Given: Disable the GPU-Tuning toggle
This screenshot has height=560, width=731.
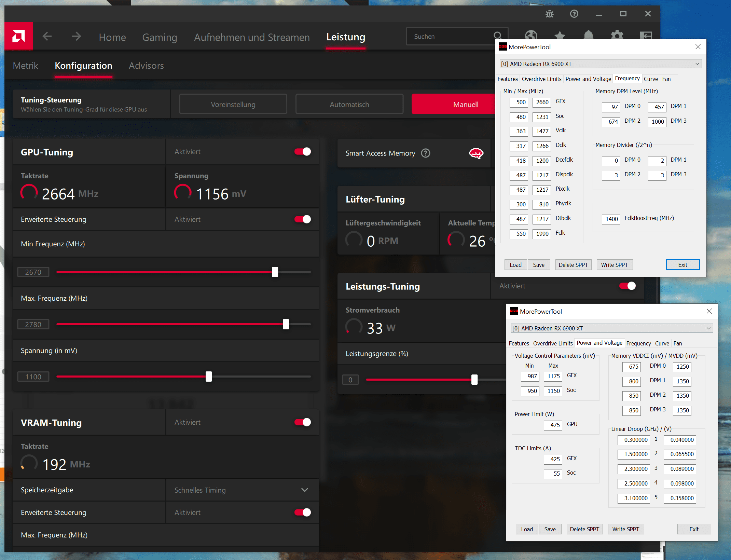Looking at the screenshot, I should tap(303, 152).
